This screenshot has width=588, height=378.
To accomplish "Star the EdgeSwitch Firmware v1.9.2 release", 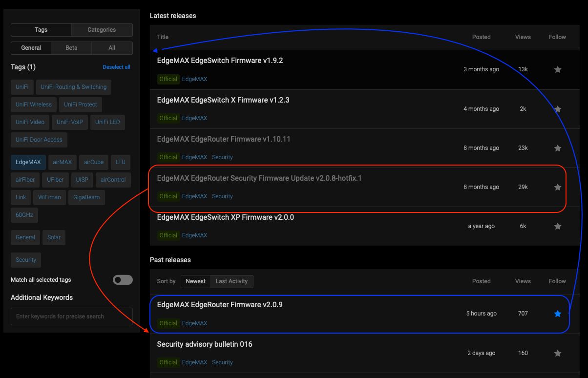I will [x=557, y=70].
